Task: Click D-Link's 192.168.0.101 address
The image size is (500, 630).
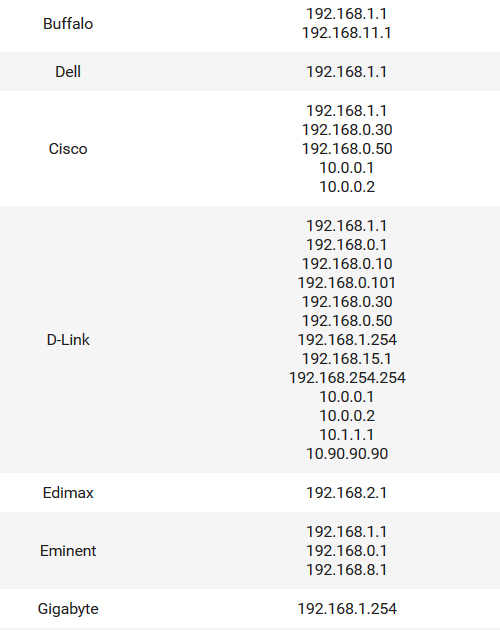Action: pos(347,283)
